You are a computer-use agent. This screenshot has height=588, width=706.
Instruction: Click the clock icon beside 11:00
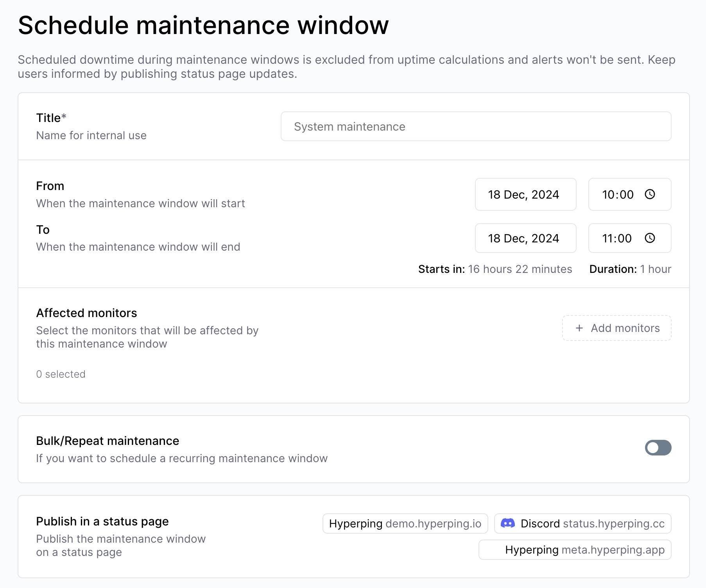pos(650,238)
